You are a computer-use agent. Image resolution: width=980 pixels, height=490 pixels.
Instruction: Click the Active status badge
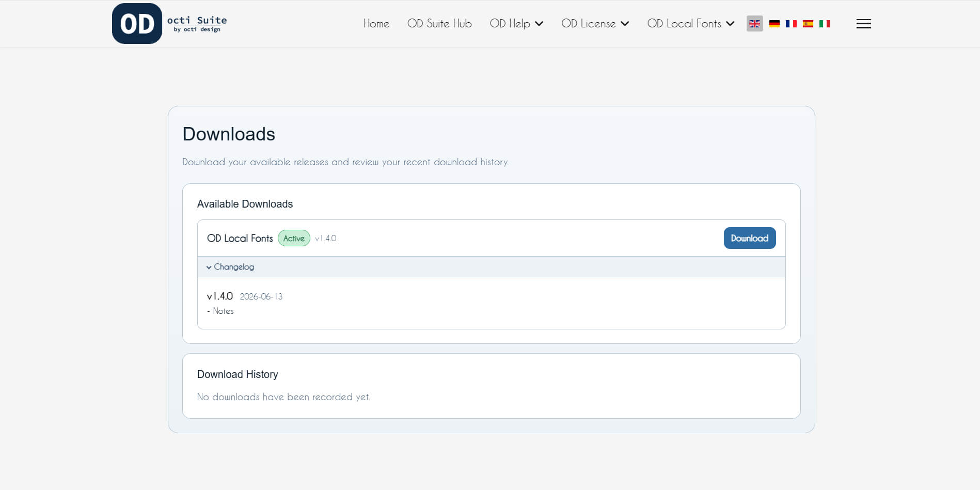(294, 238)
